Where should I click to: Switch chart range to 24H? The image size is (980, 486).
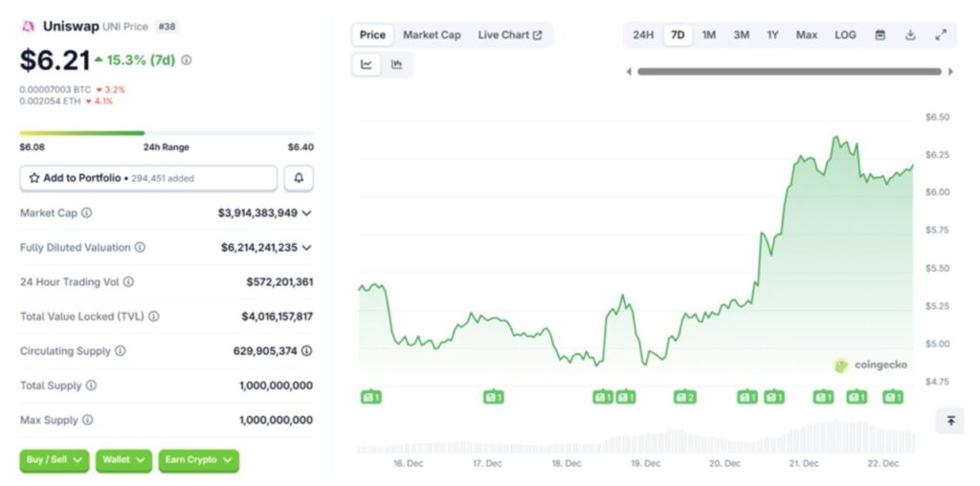pos(643,35)
